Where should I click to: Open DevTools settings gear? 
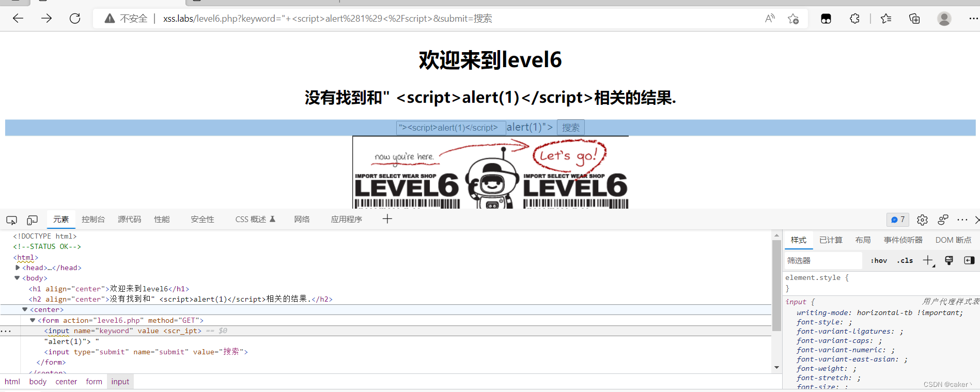point(922,220)
